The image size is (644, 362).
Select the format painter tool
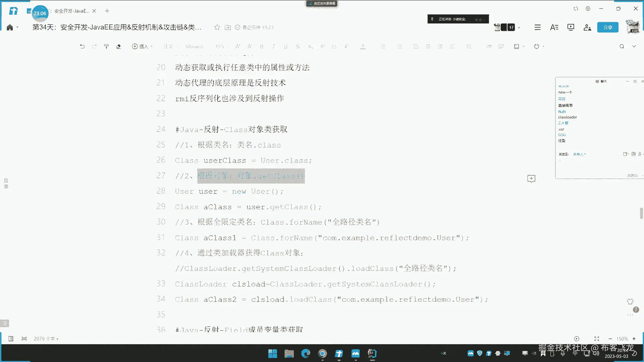point(106,47)
